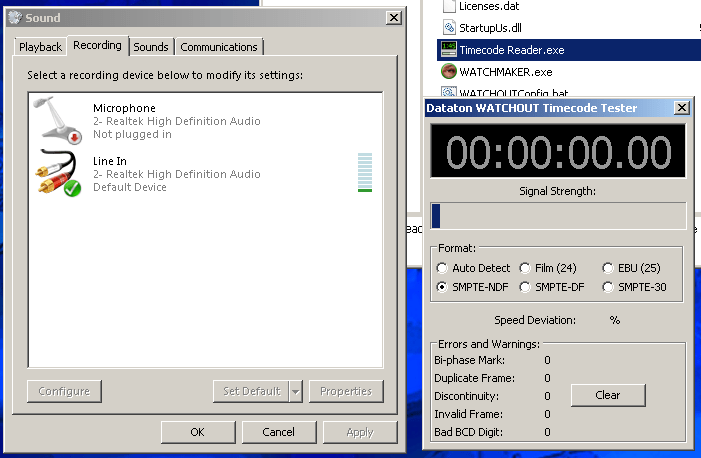Screen dimensions: 701x458
Task: Switch to the Communications tab
Action: click(x=219, y=47)
